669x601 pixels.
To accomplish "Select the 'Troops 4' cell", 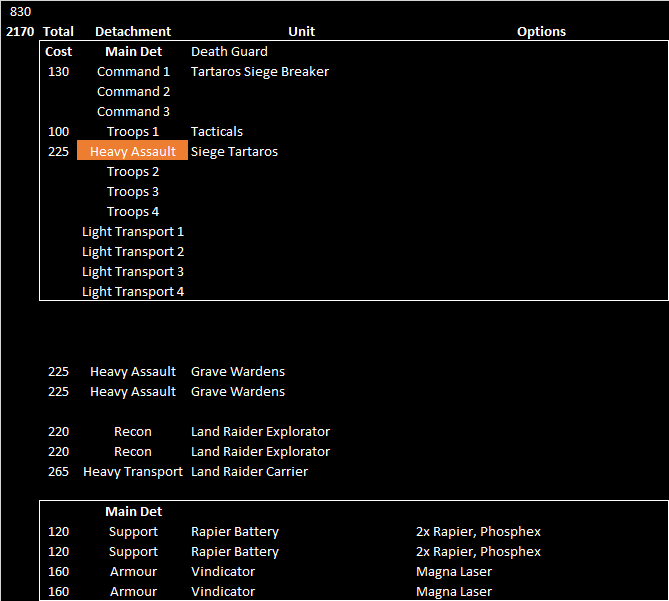I will pyautogui.click(x=133, y=212).
